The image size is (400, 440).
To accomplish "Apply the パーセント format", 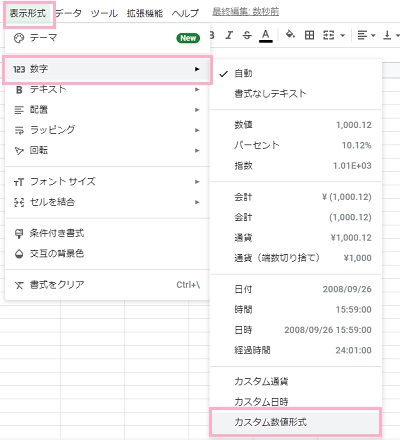I will pos(296,145).
